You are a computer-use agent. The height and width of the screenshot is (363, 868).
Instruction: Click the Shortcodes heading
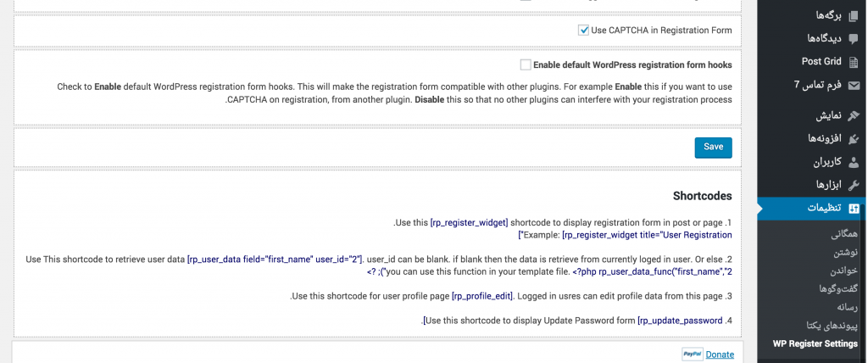(703, 196)
